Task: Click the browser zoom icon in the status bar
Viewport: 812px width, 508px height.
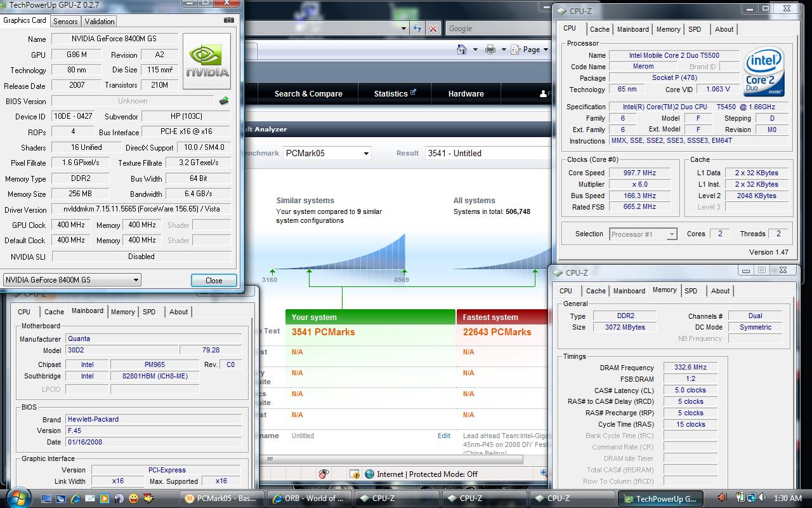Action: click(543, 473)
